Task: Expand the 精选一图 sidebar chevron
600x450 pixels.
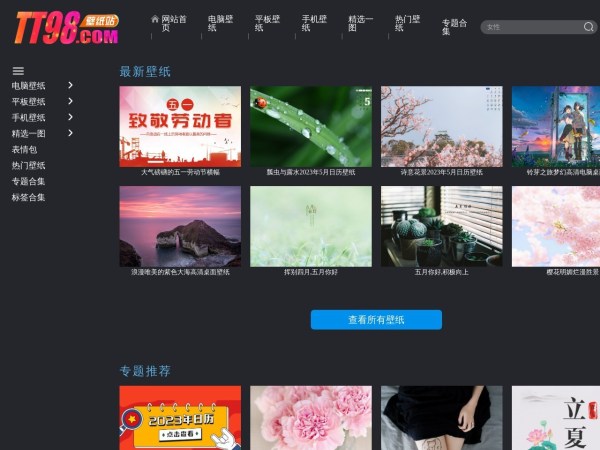Action: (x=70, y=133)
